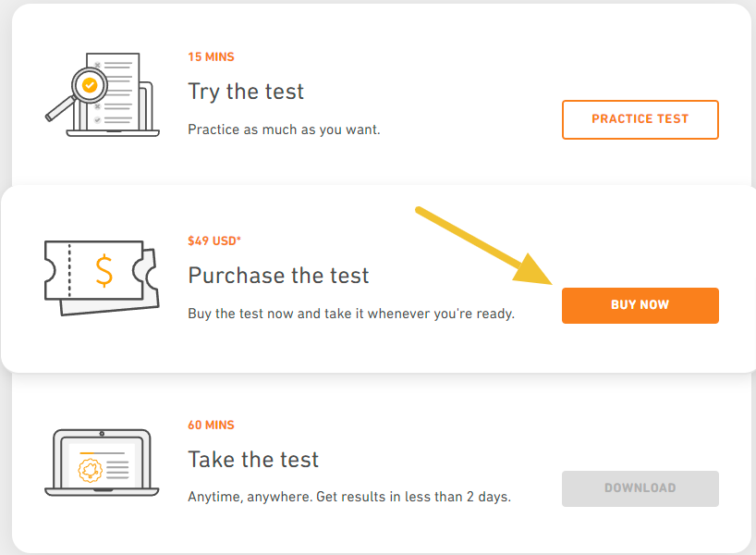Select the "Take the test" heading

pyautogui.click(x=253, y=460)
